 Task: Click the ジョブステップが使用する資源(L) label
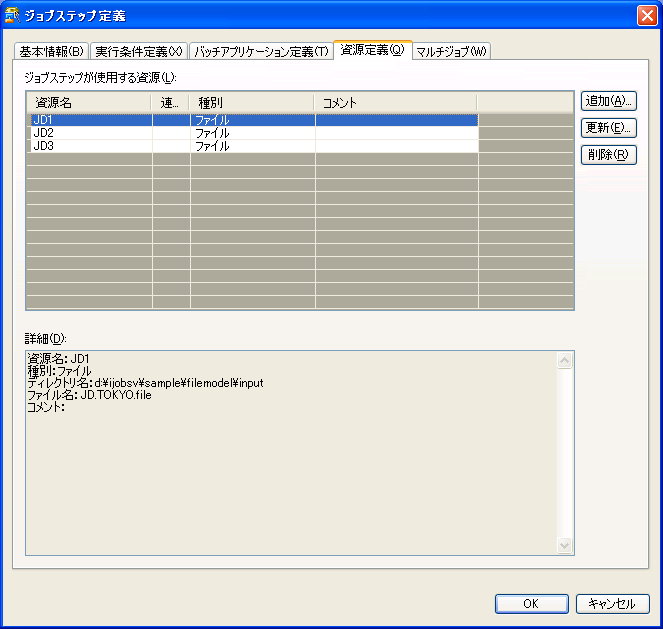pyautogui.click(x=100, y=78)
